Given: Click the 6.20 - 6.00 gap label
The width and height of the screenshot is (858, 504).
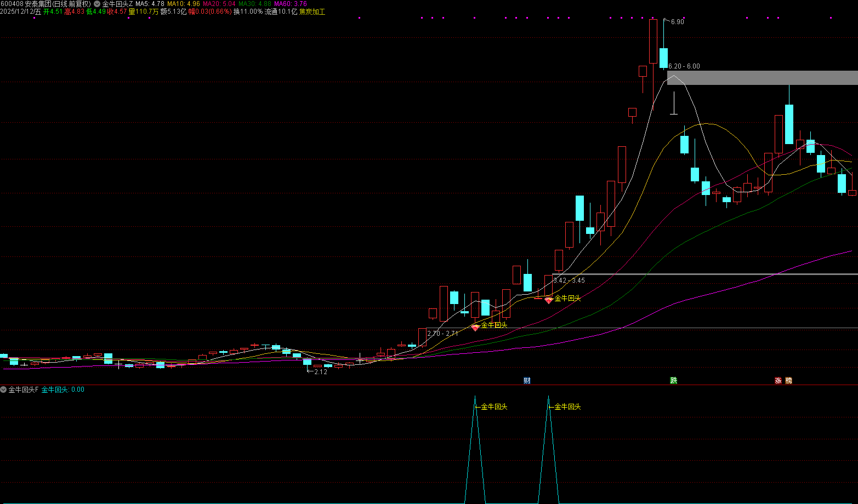Looking at the screenshot, I should 684,66.
